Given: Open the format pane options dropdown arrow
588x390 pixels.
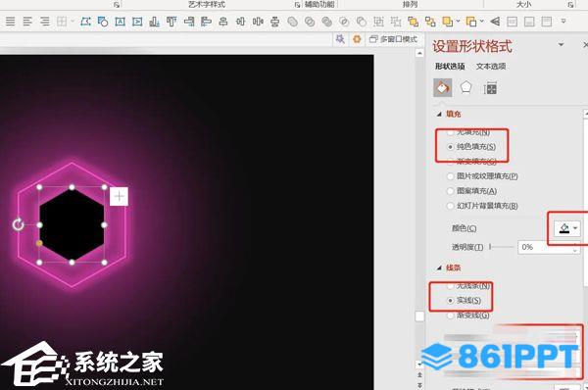Looking at the screenshot, I should [x=561, y=45].
